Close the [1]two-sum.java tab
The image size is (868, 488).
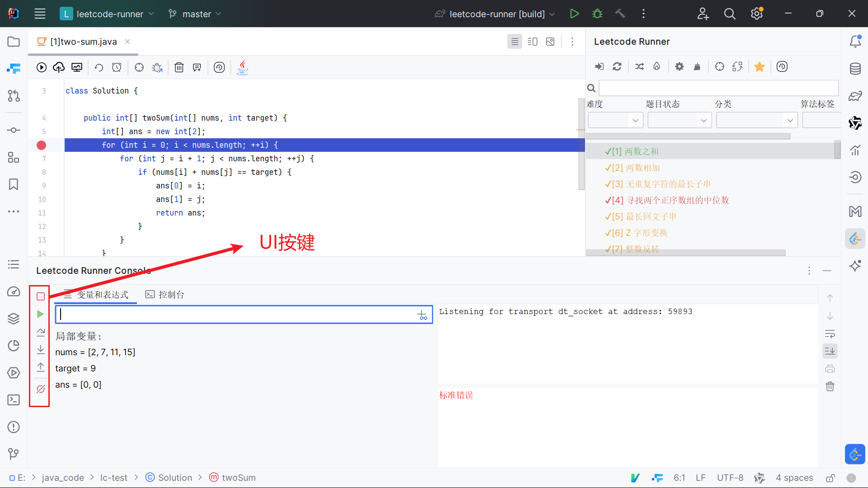click(127, 42)
